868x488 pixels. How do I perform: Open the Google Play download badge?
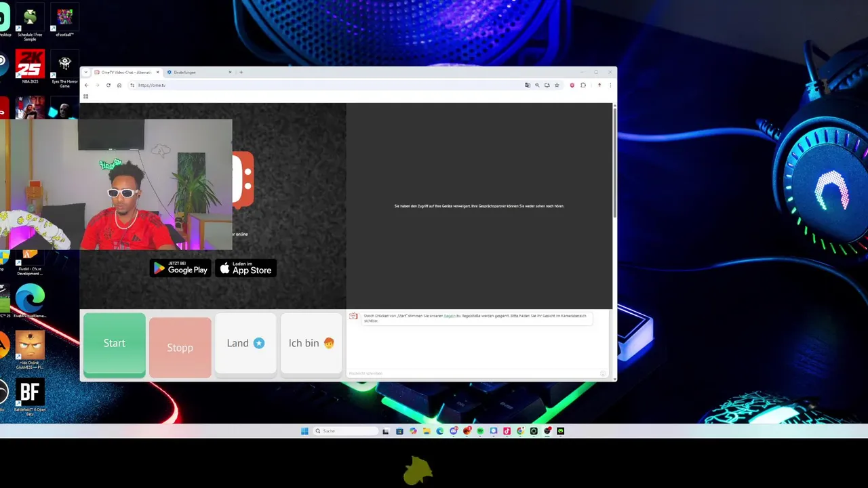point(180,268)
